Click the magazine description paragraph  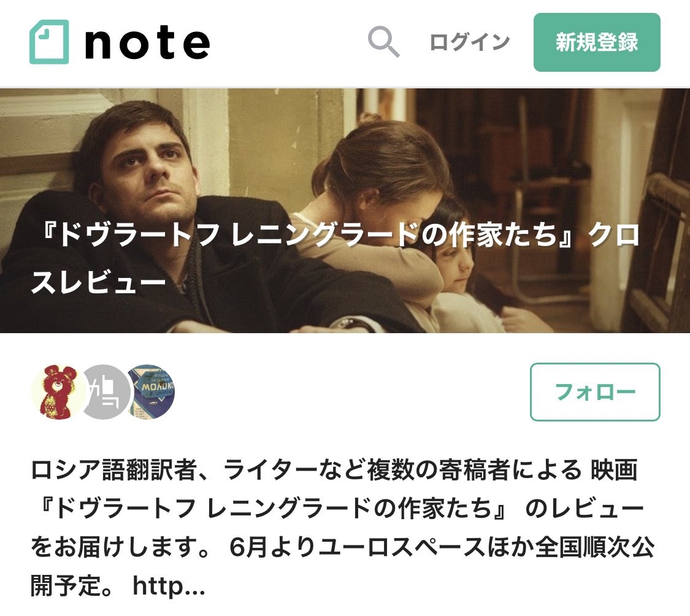coord(342,528)
